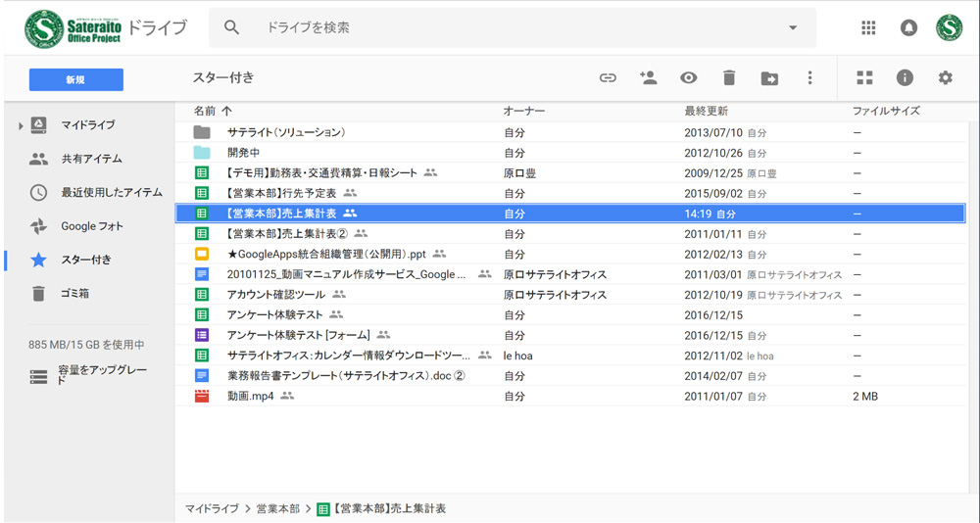This screenshot has height=523, width=980.
Task: Click docs icon of 20101125_動画マニュアル row
Action: (201, 274)
